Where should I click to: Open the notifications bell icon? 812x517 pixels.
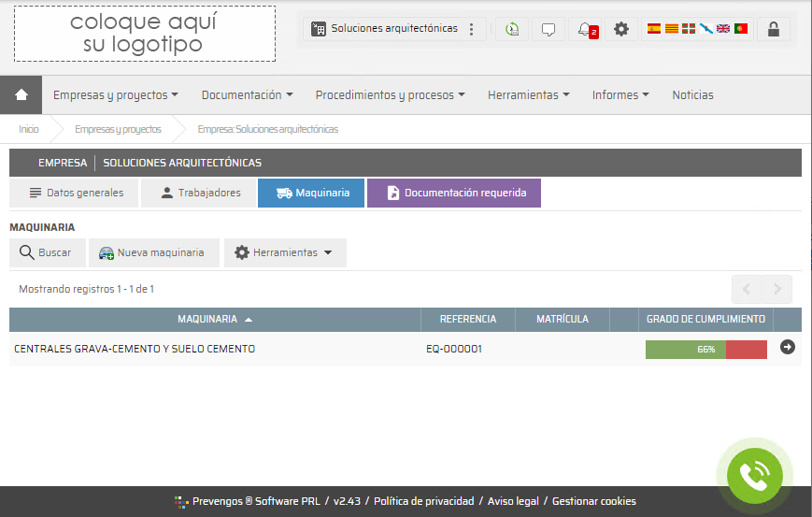(x=586, y=29)
